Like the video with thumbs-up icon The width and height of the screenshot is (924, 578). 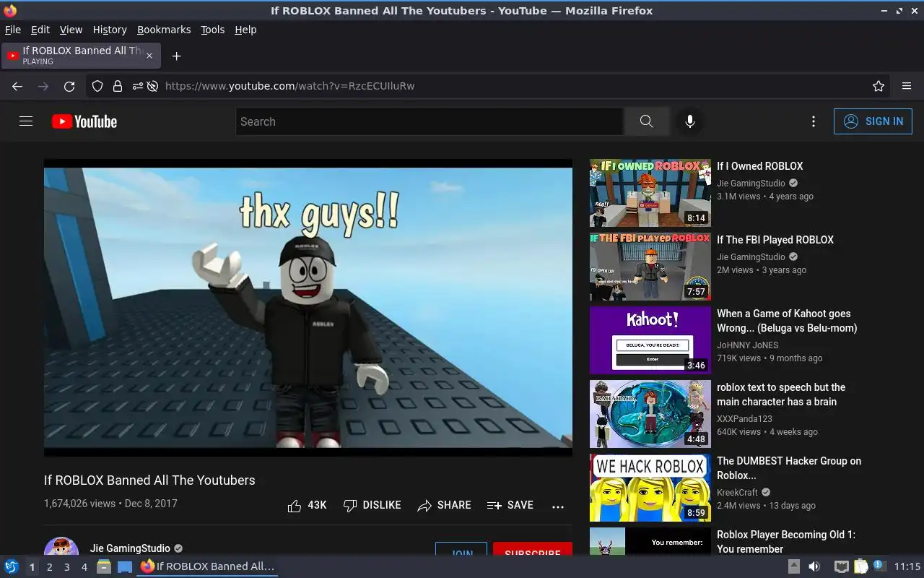[x=294, y=506]
